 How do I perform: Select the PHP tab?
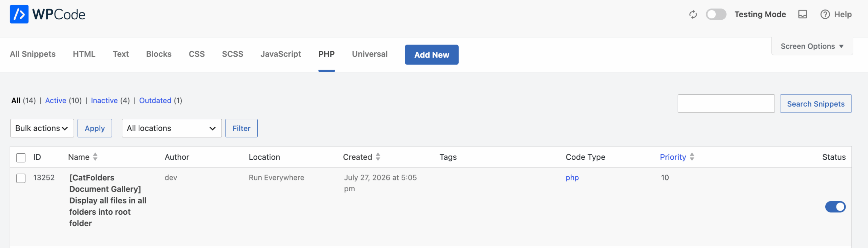(x=327, y=54)
